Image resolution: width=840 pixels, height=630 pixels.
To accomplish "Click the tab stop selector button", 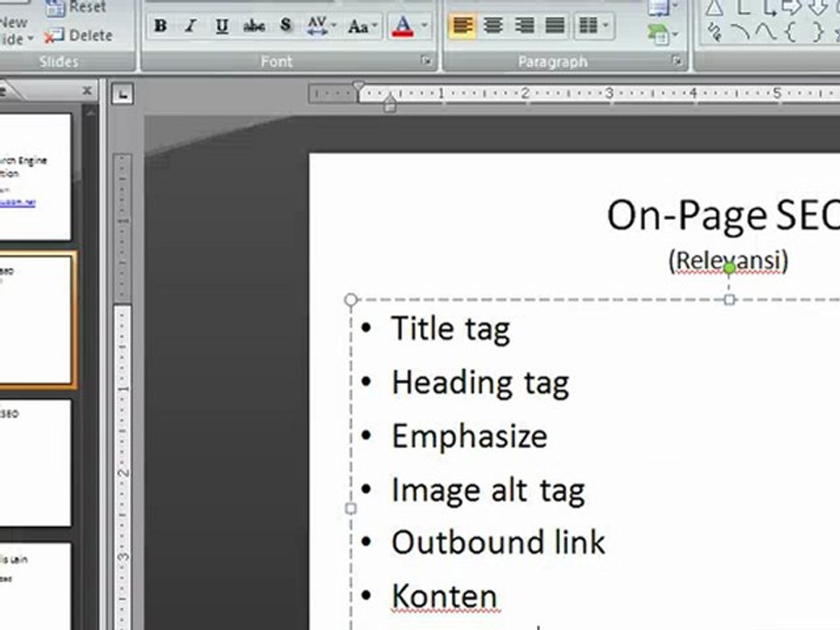I will pos(123,94).
